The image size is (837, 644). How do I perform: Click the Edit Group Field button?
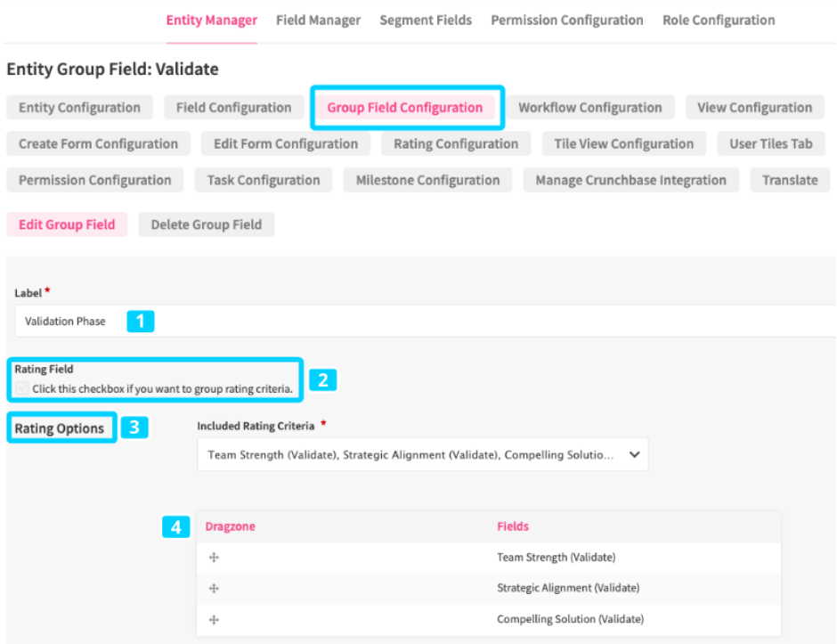coord(67,224)
